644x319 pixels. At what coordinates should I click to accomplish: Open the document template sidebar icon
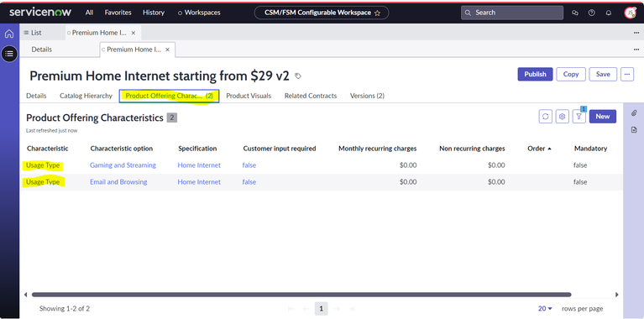tap(634, 130)
